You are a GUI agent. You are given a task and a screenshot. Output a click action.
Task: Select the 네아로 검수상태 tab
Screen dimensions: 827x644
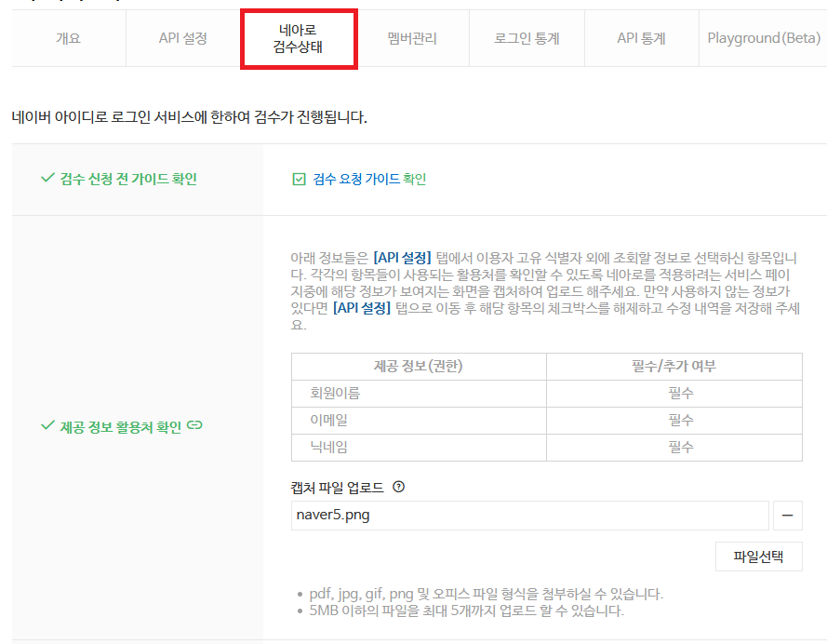(299, 38)
